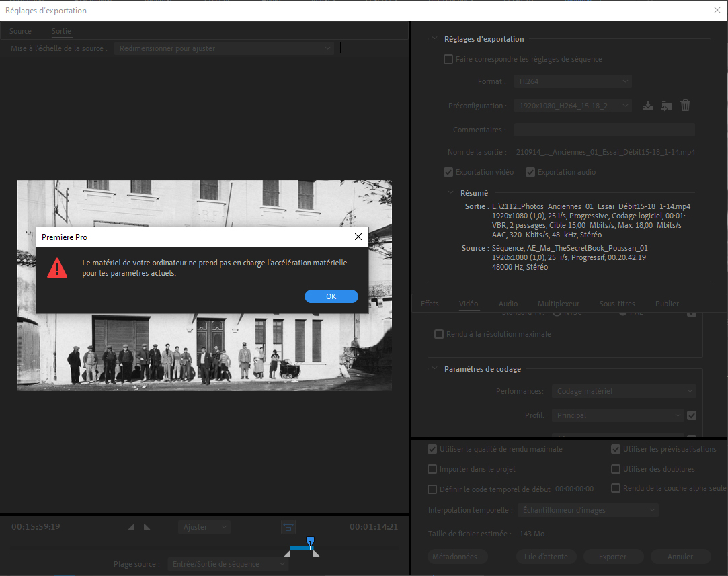Toggle Utiliser la qualité de rendu maximale
The height and width of the screenshot is (576, 728).
(x=432, y=449)
